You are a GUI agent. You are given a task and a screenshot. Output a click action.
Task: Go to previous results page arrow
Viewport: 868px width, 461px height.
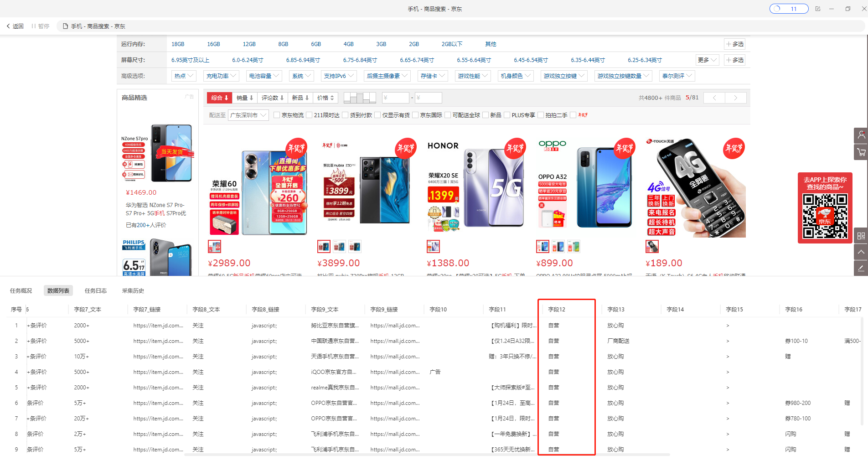coord(714,98)
